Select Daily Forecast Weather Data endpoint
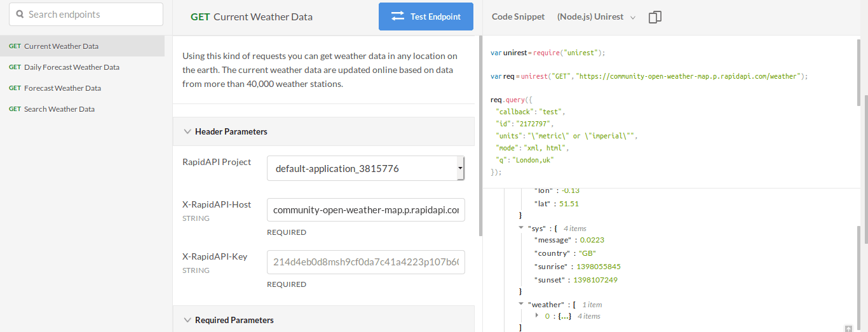This screenshot has height=332, width=868. tap(82, 67)
